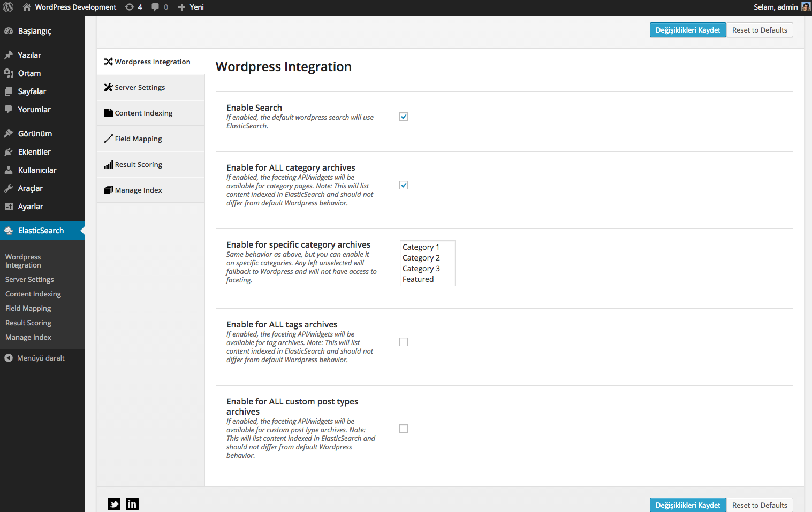Click the Değişiklikleri Kaydet button

click(x=688, y=30)
